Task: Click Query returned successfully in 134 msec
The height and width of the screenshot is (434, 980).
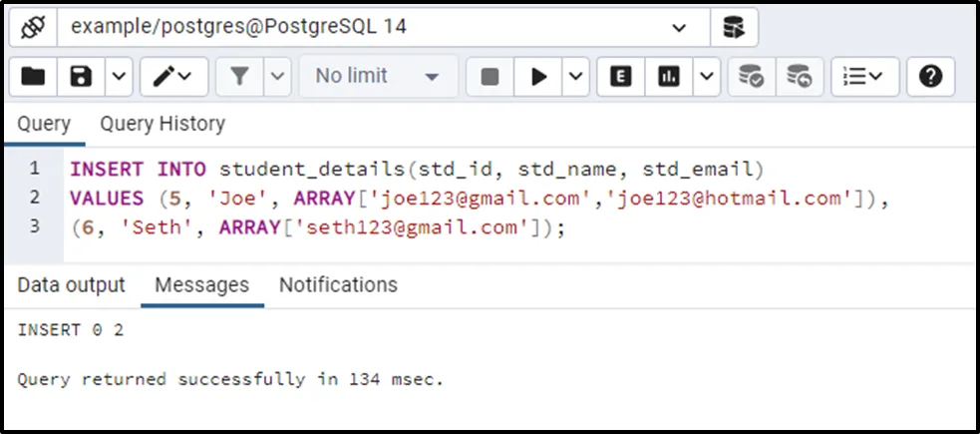Action: [x=230, y=379]
